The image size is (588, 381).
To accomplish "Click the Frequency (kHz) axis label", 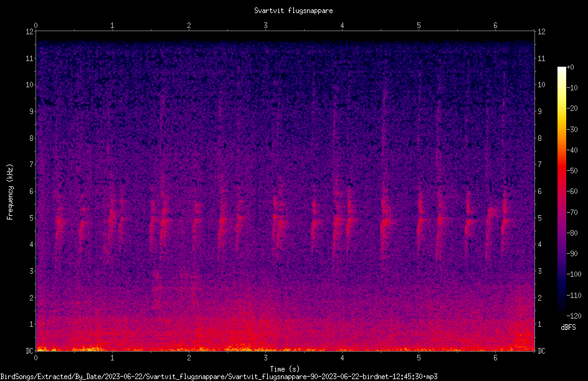I will (x=10, y=192).
